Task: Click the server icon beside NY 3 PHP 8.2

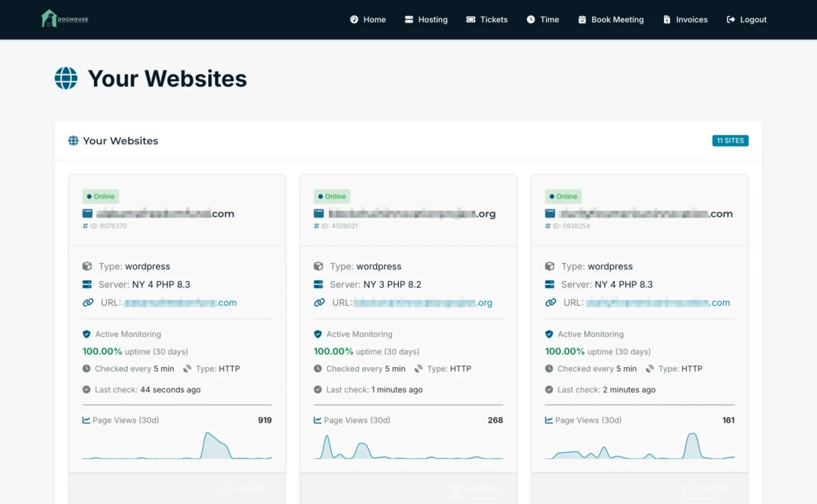Action: coord(319,284)
